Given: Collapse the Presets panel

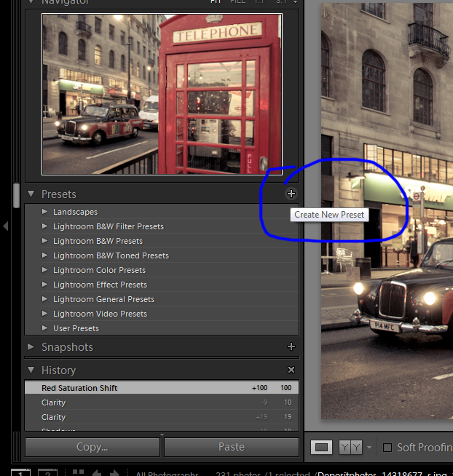Looking at the screenshot, I should [x=31, y=194].
